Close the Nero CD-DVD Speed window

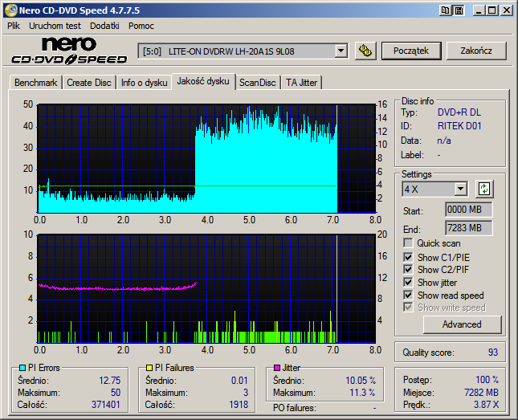coord(507,10)
